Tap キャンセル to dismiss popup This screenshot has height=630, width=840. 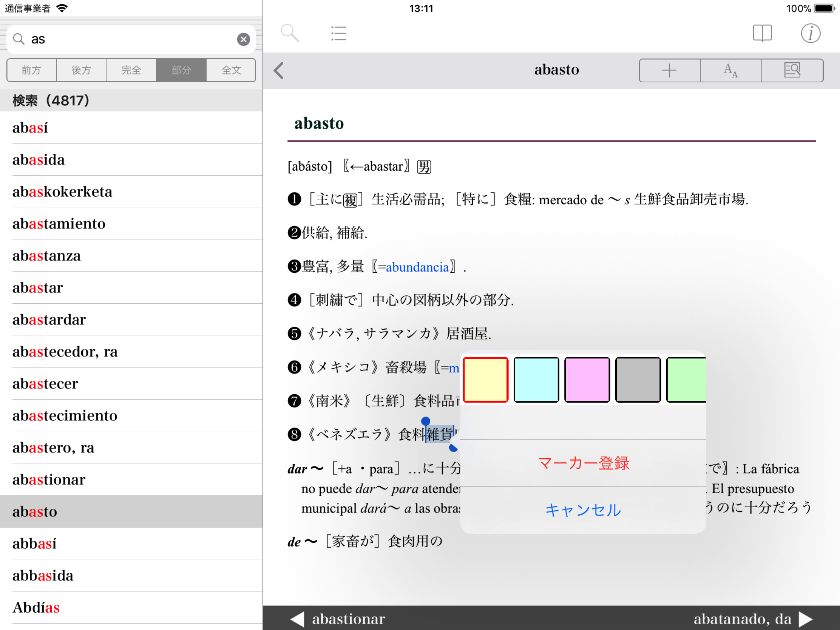click(583, 510)
